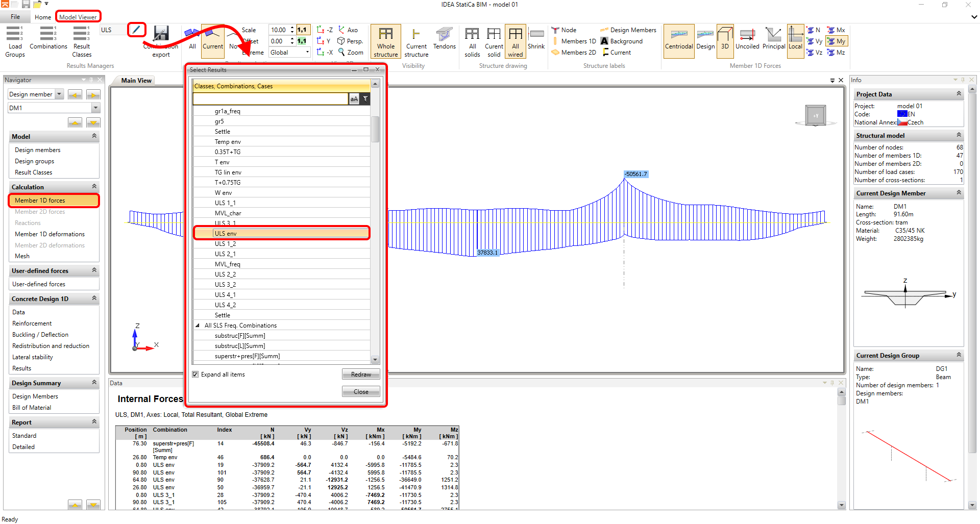Open the Design member dropdown
This screenshot has height=524, width=980.
tap(59, 94)
